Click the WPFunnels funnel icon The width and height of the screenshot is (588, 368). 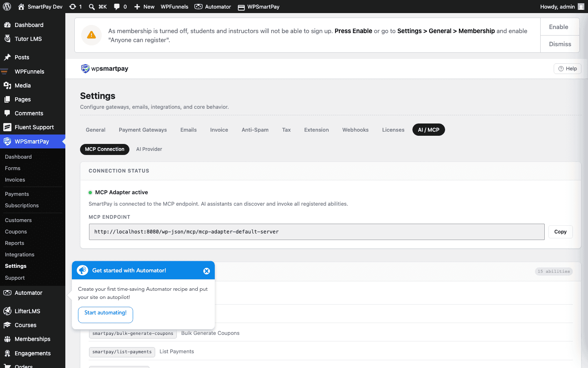(x=5, y=72)
